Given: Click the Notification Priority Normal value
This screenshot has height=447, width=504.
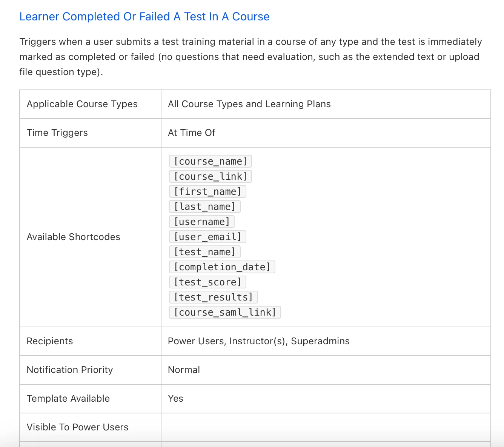Looking at the screenshot, I should 184,370.
